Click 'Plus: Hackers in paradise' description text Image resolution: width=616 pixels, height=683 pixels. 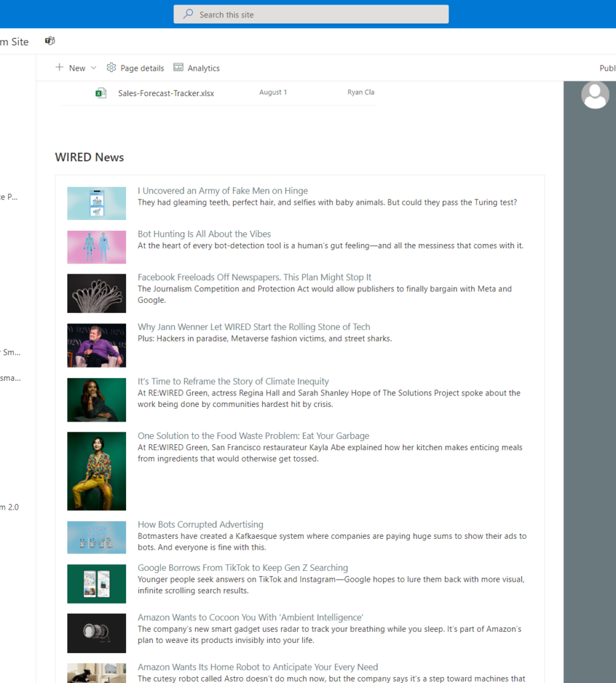(265, 338)
